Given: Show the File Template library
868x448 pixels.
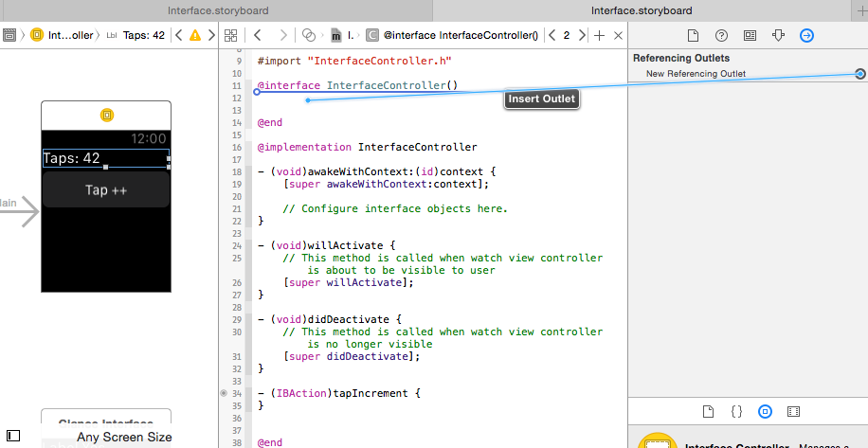Looking at the screenshot, I should 708,411.
